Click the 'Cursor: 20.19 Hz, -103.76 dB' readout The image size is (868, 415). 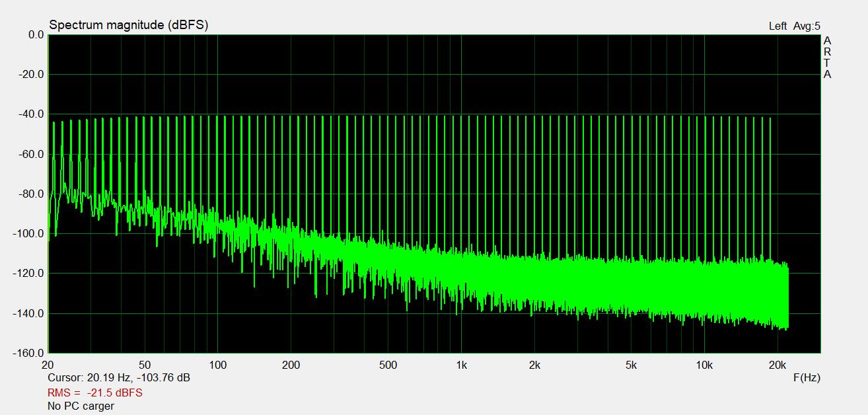[119, 378]
